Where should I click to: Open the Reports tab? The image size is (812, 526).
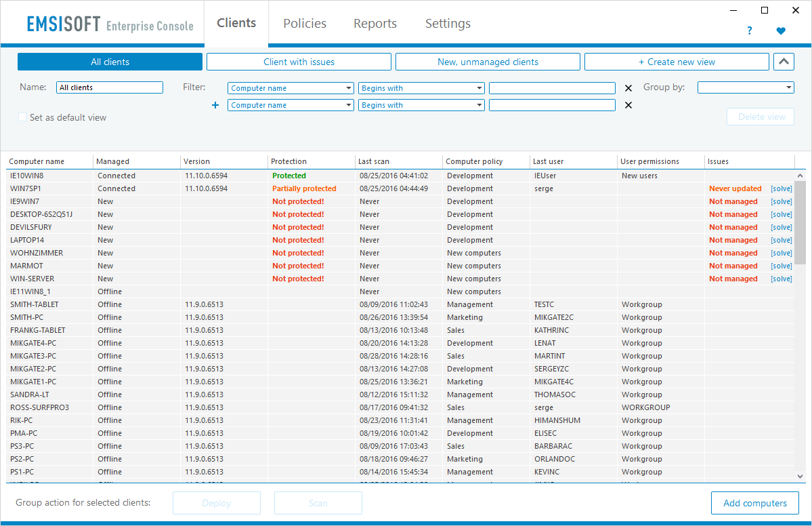coord(375,23)
